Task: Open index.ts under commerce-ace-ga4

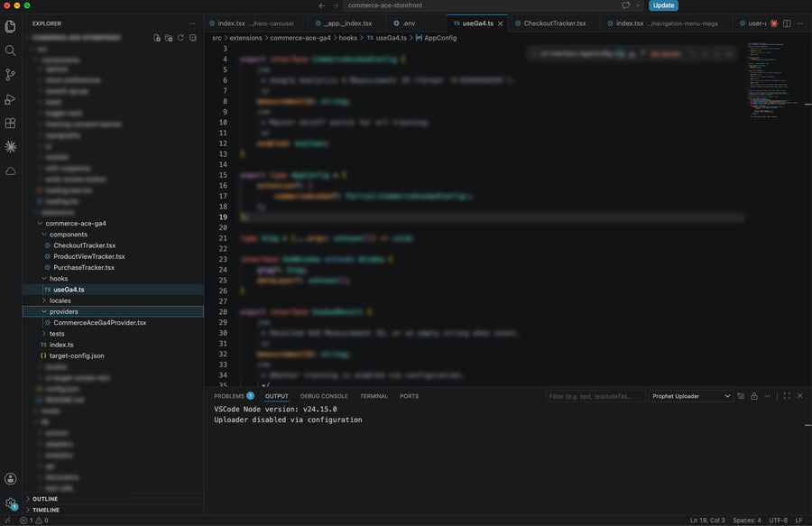Action: [61, 345]
